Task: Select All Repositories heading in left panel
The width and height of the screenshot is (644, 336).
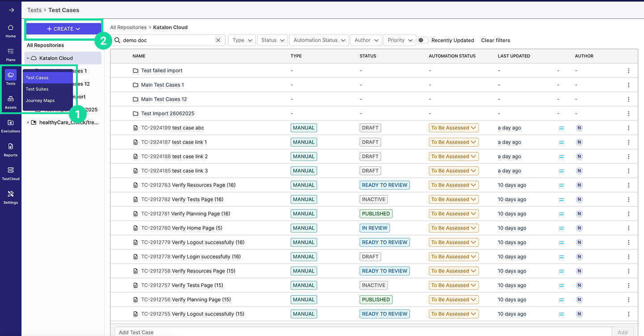Action: 45,45
